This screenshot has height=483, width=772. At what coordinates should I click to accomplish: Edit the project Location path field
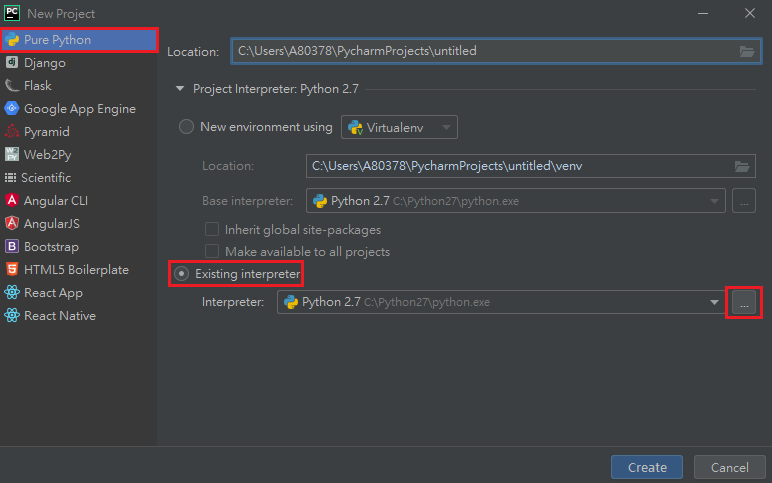point(496,51)
